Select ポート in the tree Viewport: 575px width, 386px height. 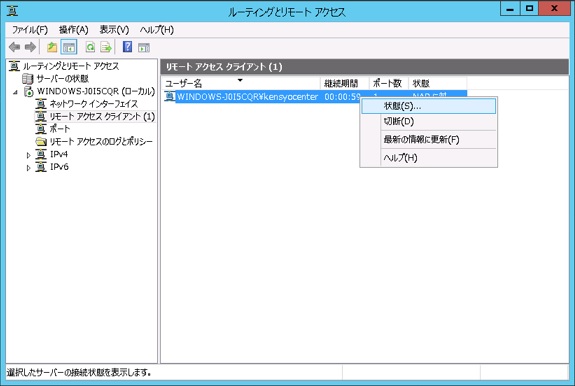tap(59, 129)
